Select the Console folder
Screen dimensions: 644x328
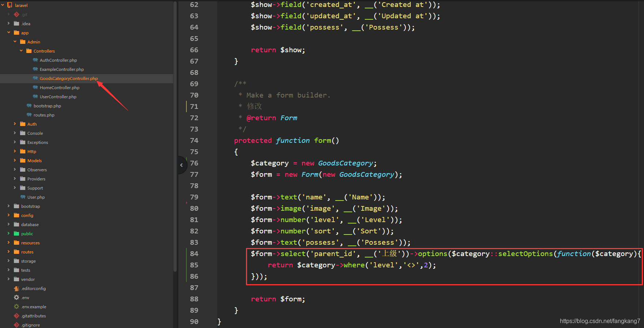(x=35, y=133)
